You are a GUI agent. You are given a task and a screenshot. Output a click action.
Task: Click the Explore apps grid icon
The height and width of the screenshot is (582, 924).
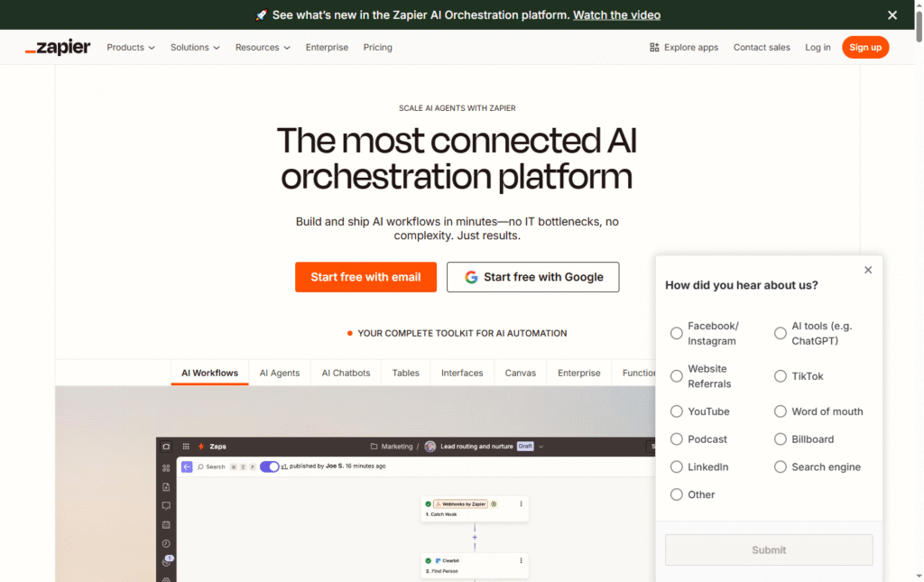click(654, 47)
